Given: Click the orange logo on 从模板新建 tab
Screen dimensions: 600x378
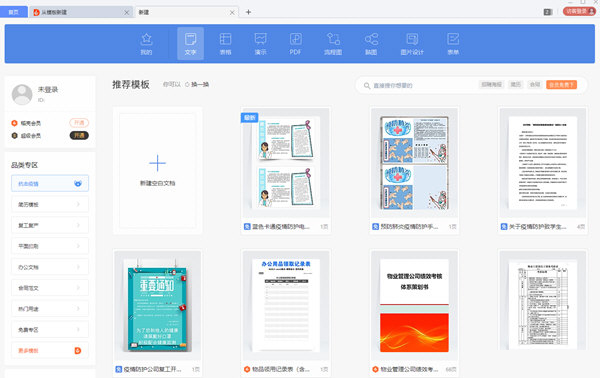Looking at the screenshot, I should click(x=36, y=12).
